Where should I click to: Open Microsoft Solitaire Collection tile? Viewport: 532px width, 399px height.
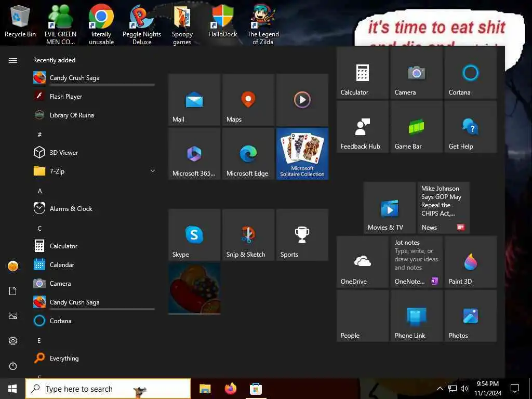[x=302, y=154]
